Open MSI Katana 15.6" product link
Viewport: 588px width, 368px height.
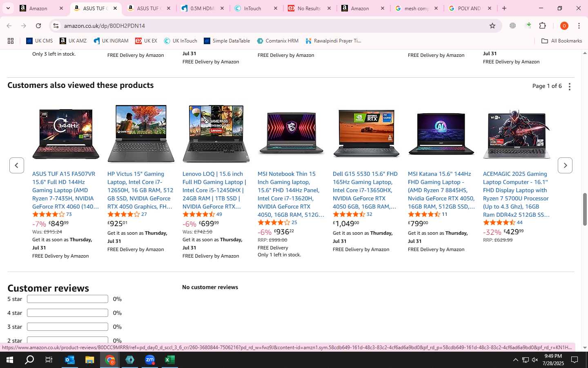(441, 190)
